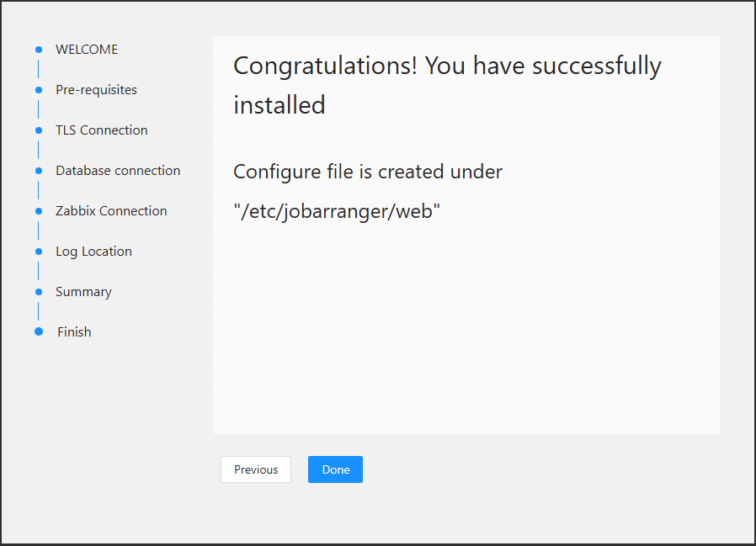756x546 pixels.
Task: Click the step dot beside Zabbix Connection
Action: [x=39, y=211]
